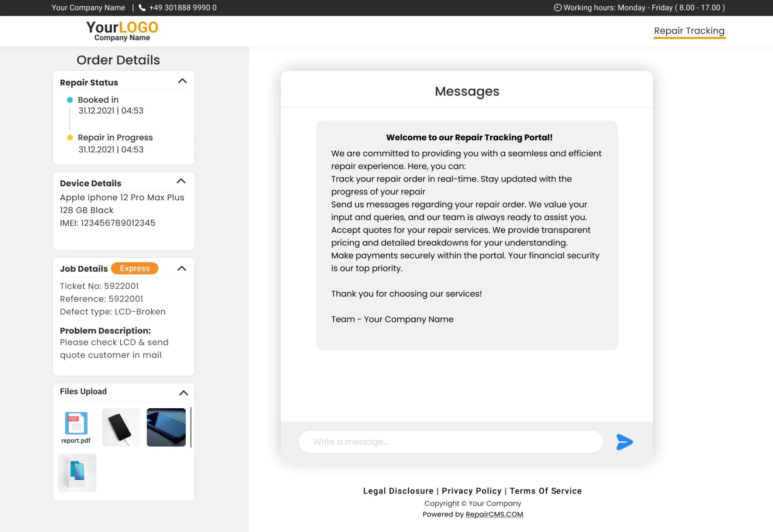Click the phone icon in top bar
Viewport: 773px width, 532px height.
point(142,8)
